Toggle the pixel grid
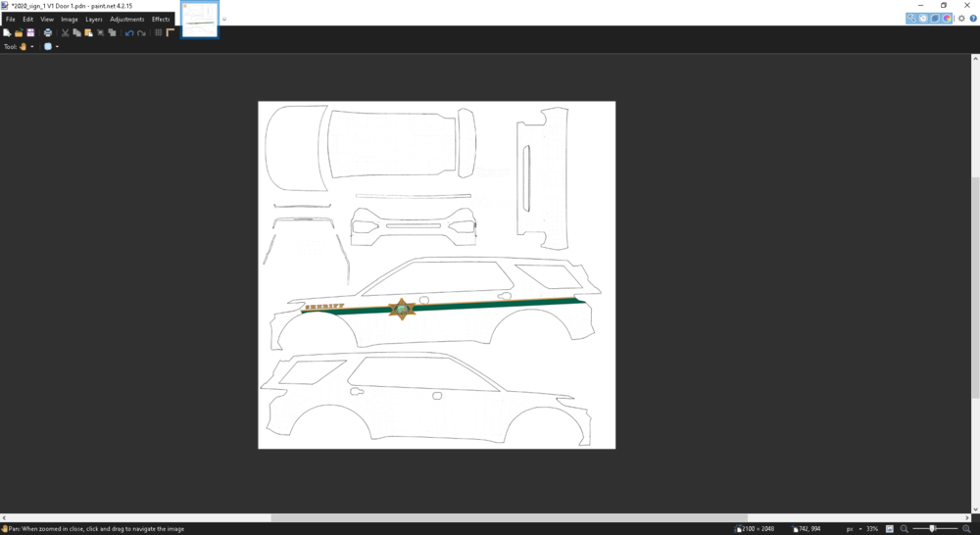 158,32
